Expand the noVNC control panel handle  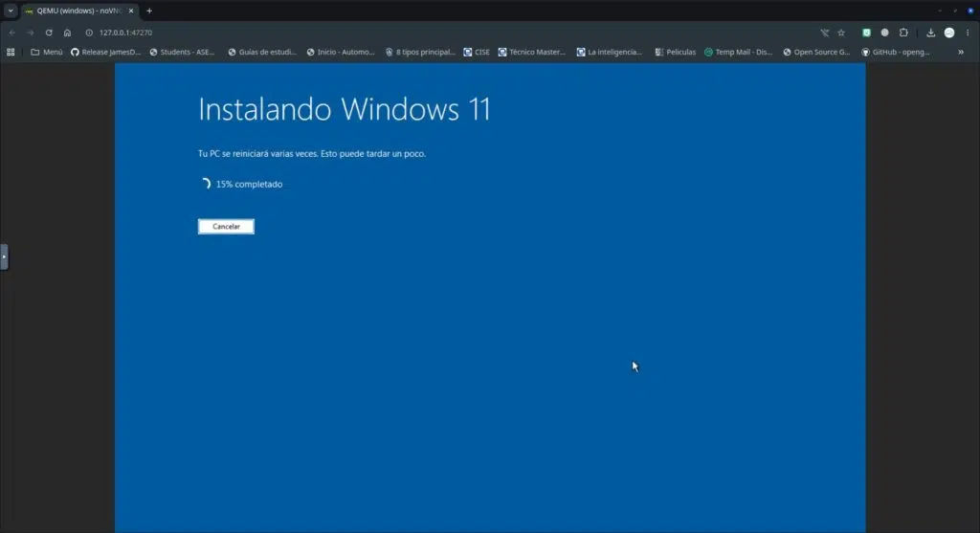[4, 256]
